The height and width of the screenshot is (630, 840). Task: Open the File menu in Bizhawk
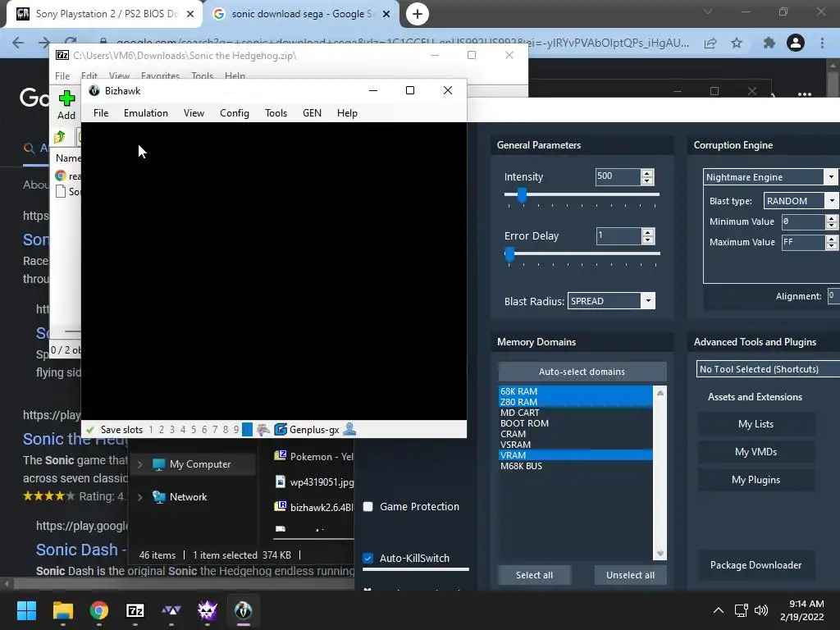(x=101, y=113)
